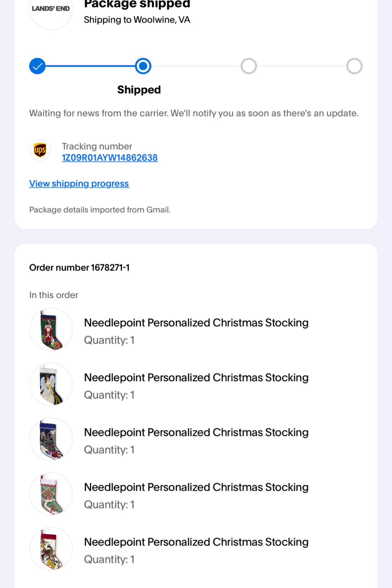This screenshot has width=392, height=588.
Task: Click the last Needlepoint Personalized Christmas Stocking title
Action: (x=196, y=542)
